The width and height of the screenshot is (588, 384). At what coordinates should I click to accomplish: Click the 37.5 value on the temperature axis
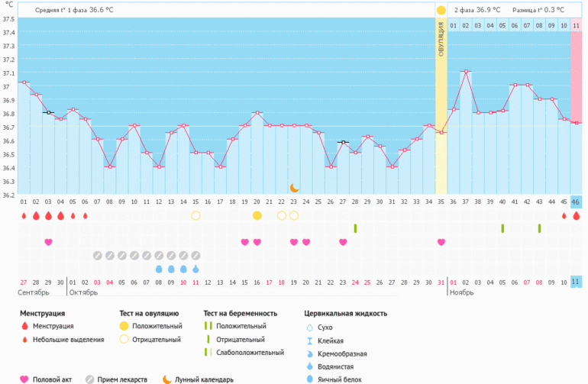(x=8, y=19)
